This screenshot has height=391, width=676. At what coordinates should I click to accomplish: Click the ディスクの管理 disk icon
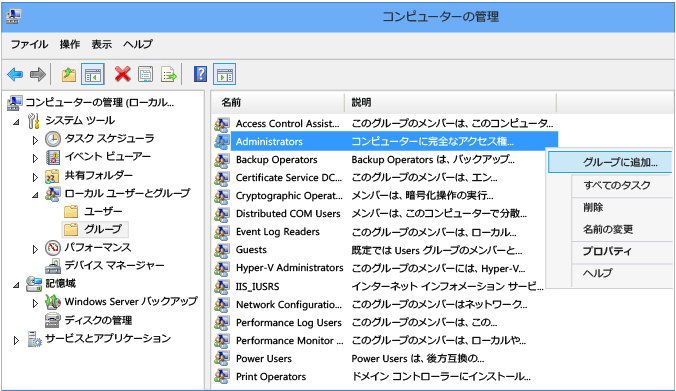(x=53, y=320)
